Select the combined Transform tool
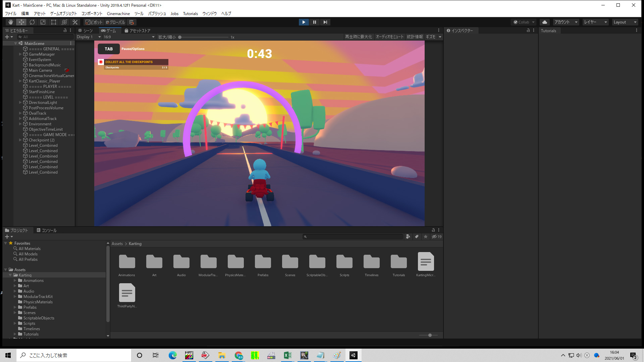Screen dimensions: 644x362 coord(64,22)
